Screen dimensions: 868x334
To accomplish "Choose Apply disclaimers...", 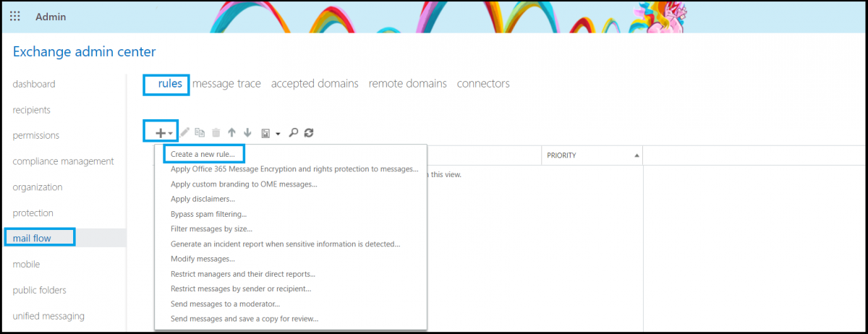I will pyautogui.click(x=203, y=199).
